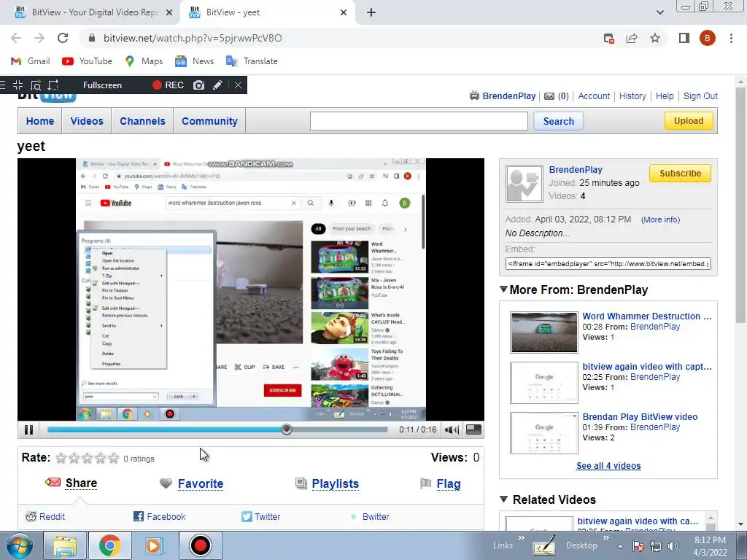Click the video seek bar handle
The width and height of the screenshot is (747, 560).
pos(286,429)
